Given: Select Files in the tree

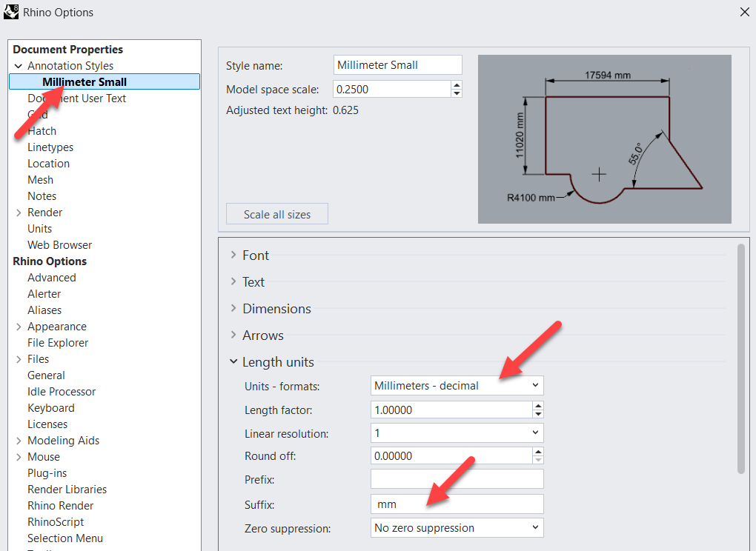Looking at the screenshot, I should click(38, 359).
